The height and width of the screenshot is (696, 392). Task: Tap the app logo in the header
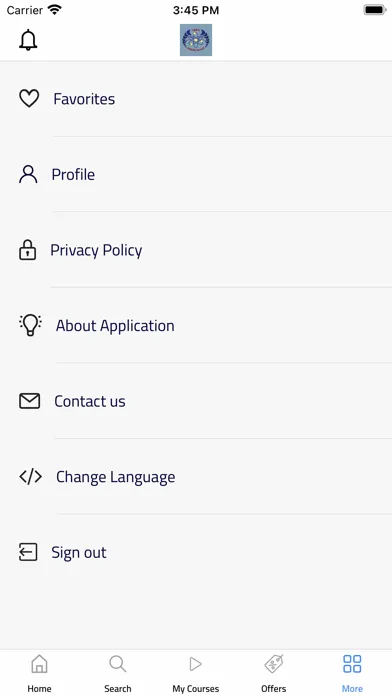196,40
